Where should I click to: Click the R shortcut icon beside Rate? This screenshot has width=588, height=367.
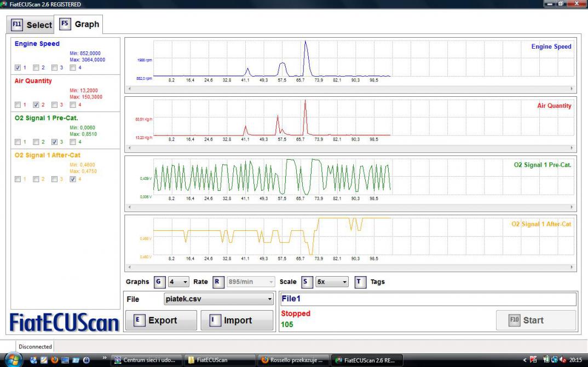coord(218,282)
